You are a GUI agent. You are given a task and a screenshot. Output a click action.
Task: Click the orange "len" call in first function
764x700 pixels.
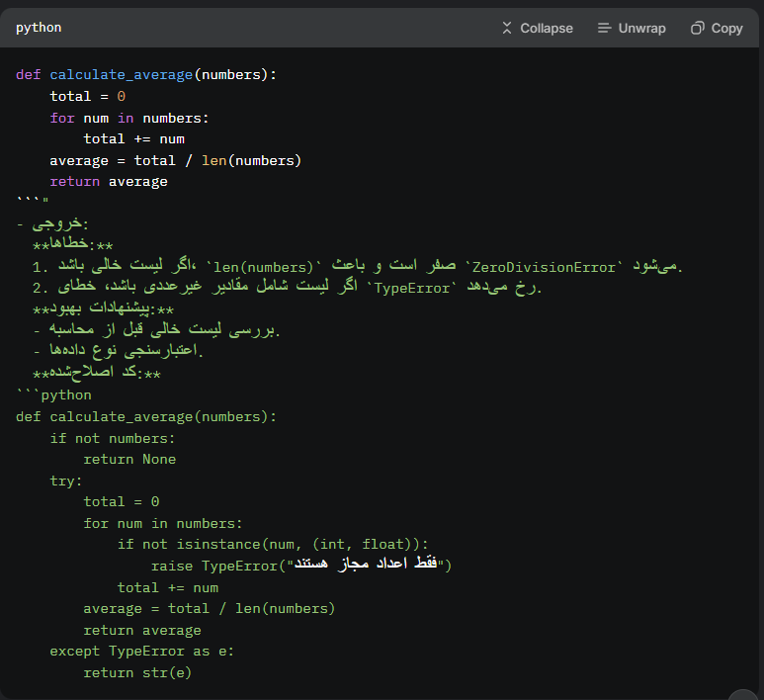(x=214, y=160)
